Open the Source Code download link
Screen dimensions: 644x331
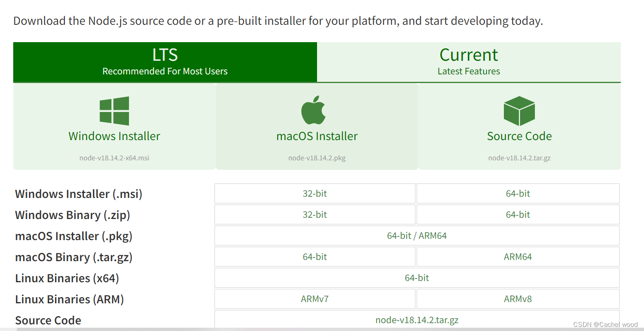[x=520, y=126]
